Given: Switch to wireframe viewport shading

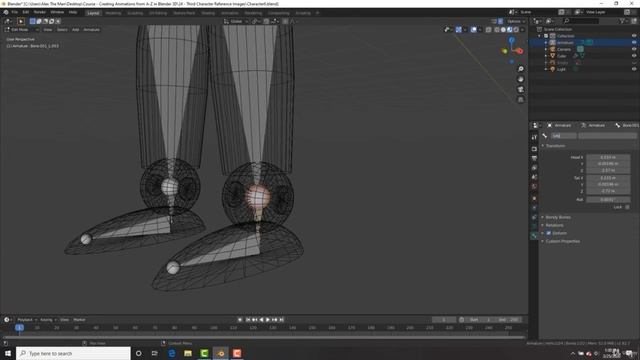Looking at the screenshot, I should (497, 30).
